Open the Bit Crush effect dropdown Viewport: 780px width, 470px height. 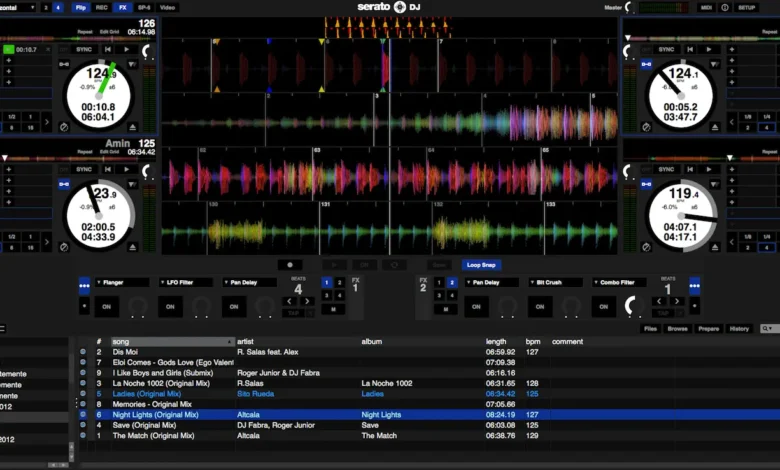coord(555,282)
